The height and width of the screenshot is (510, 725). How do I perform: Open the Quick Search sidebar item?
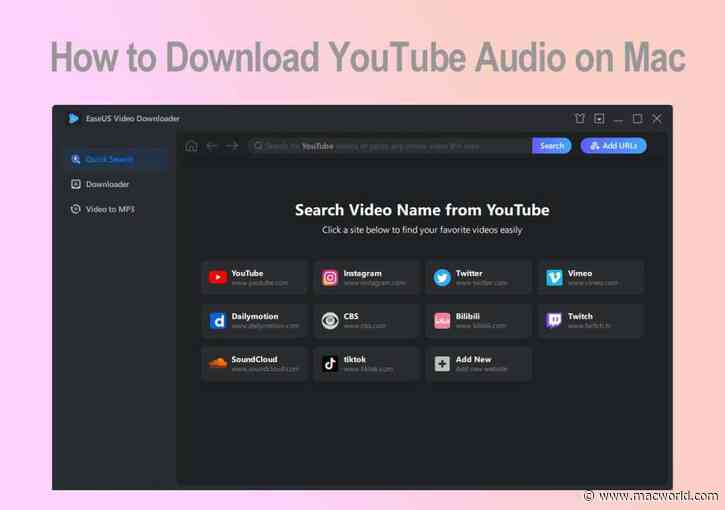116,160
